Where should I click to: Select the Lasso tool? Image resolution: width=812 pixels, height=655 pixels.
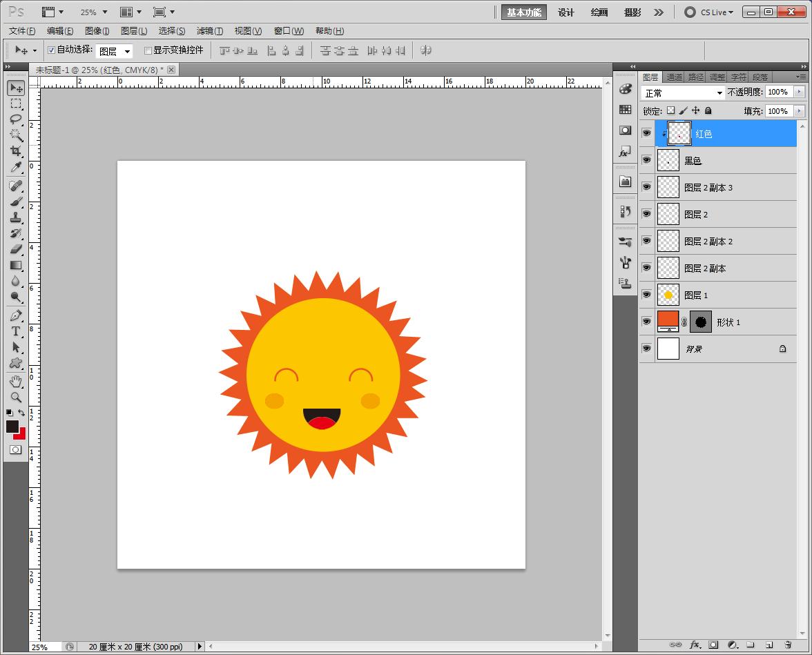tap(16, 119)
